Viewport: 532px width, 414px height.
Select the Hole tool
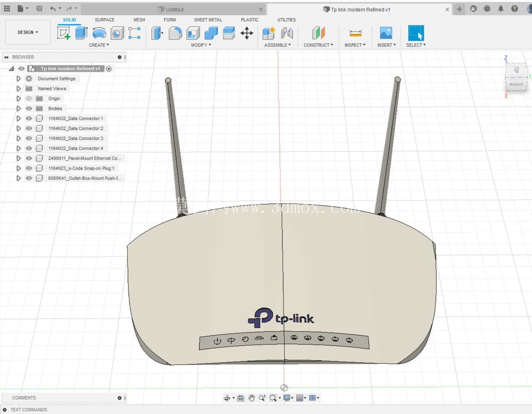[x=117, y=33]
